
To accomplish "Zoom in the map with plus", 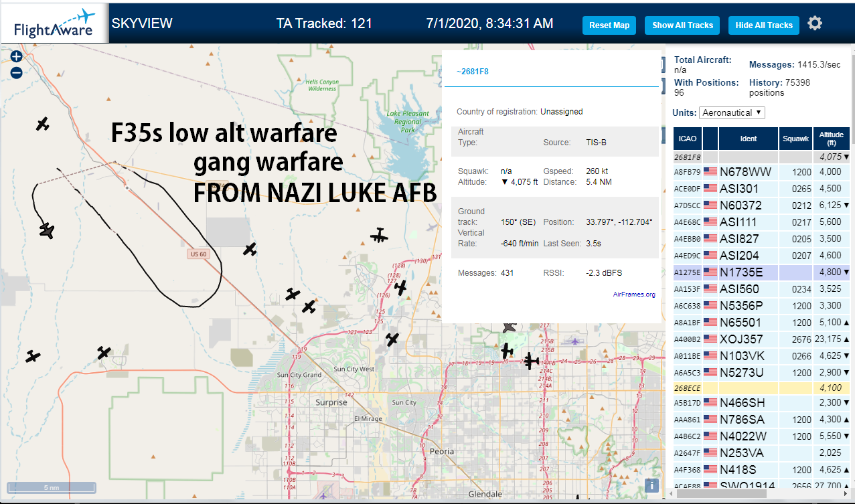I will click(x=17, y=58).
